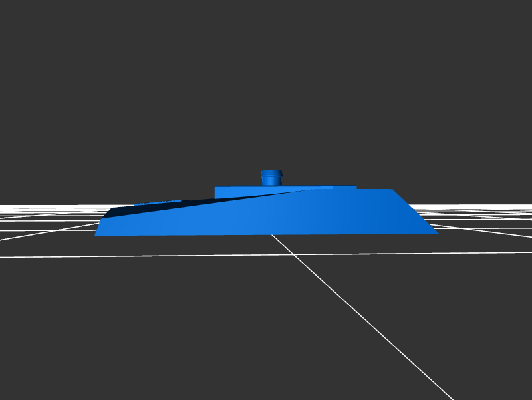Image resolution: width=532 pixels, height=400 pixels.
Task: Select the model's bottom-right corner
Action: click(x=437, y=232)
